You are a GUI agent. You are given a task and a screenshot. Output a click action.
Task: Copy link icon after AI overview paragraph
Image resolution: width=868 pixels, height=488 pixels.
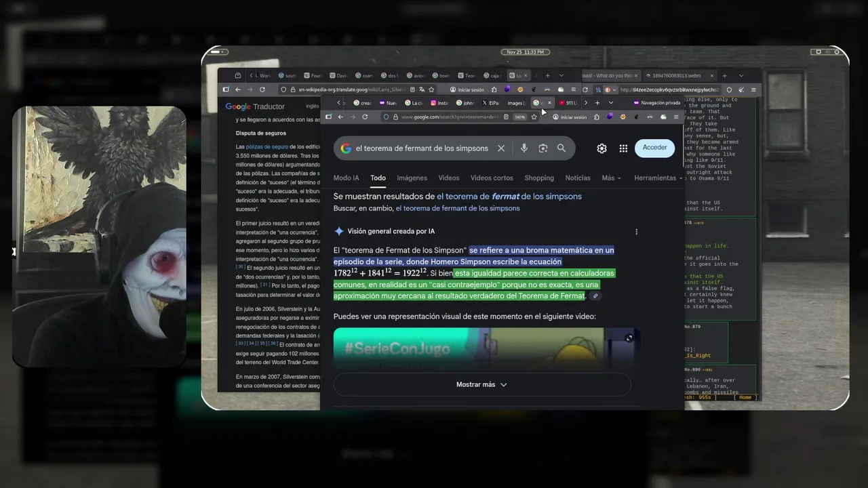pyautogui.click(x=595, y=296)
